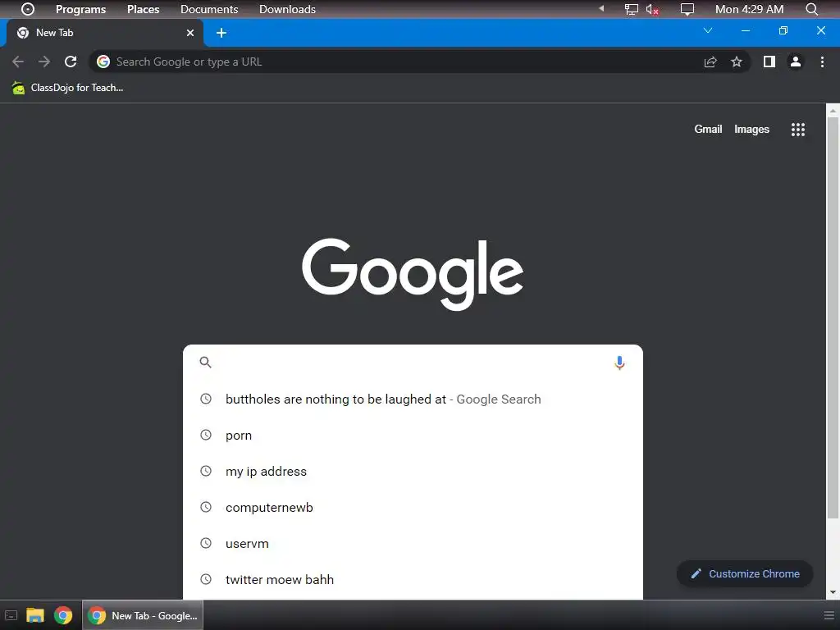Click the Google logo
The height and width of the screenshot is (630, 840).
[x=413, y=274]
